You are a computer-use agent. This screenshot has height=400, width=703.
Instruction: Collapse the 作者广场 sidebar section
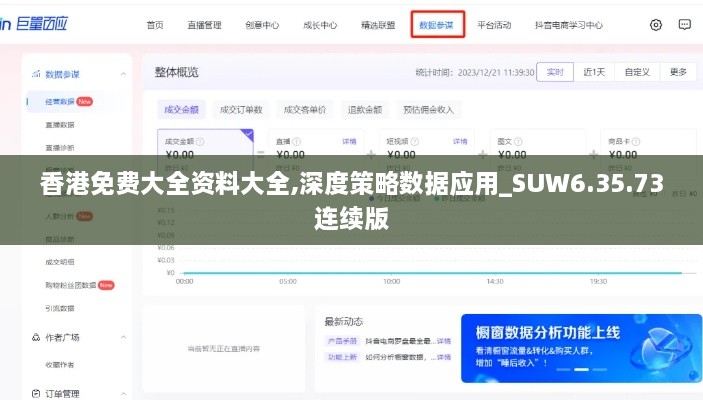pyautogui.click(x=123, y=337)
